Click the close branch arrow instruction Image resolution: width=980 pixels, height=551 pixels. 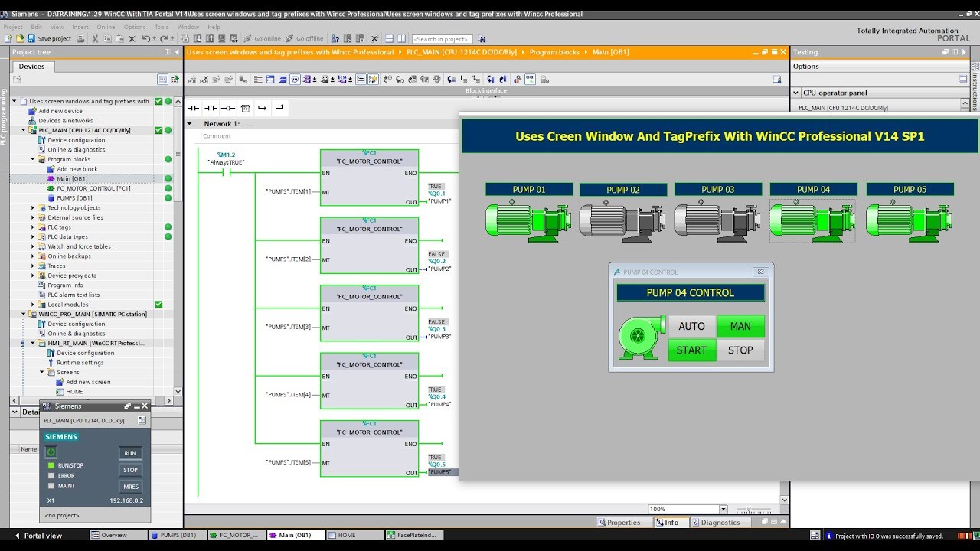pos(279,108)
